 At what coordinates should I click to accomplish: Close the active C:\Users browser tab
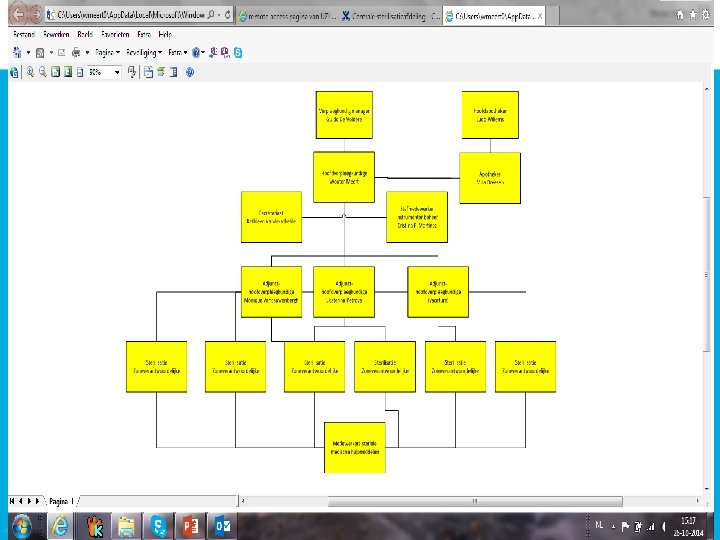540,16
